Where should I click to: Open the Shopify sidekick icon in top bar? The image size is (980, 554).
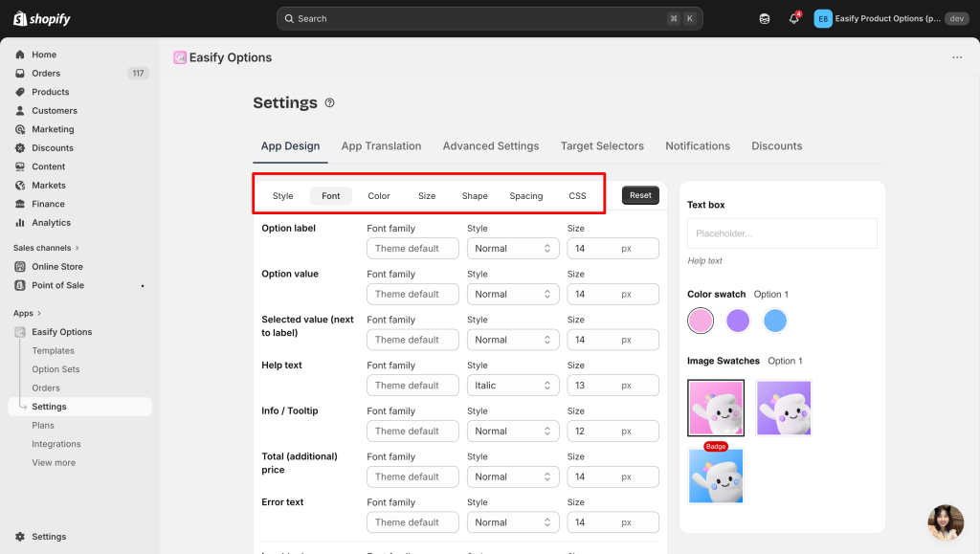point(764,19)
